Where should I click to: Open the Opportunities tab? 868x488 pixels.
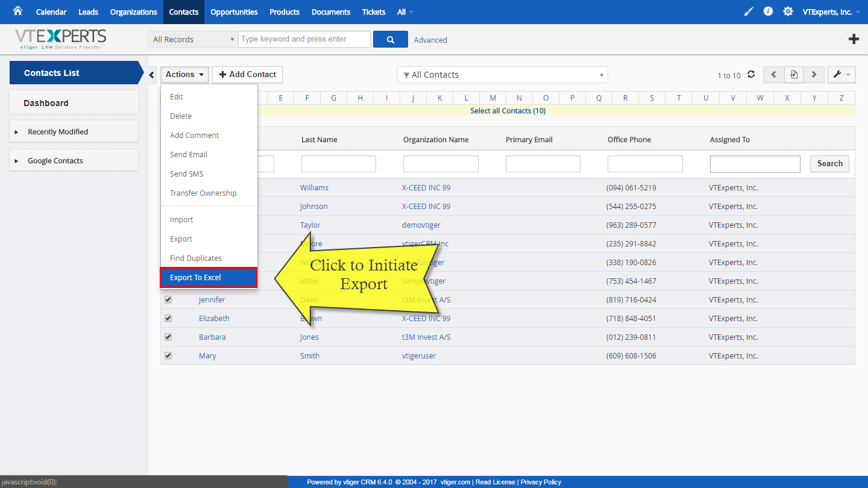point(234,12)
